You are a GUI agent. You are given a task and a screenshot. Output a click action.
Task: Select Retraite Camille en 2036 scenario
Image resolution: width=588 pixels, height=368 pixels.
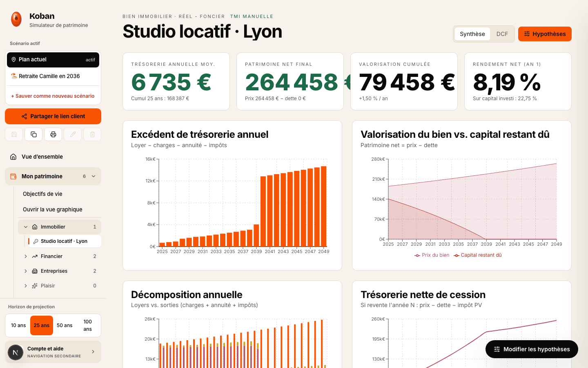pos(53,76)
